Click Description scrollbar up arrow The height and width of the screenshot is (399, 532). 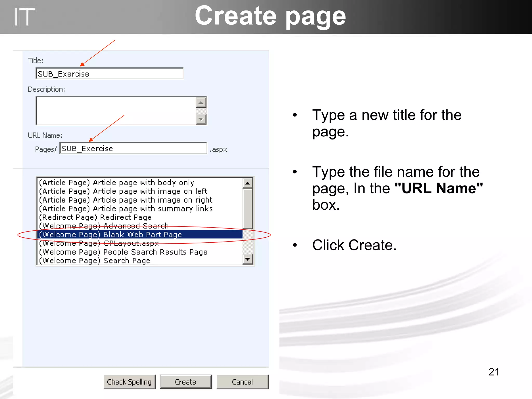(201, 102)
